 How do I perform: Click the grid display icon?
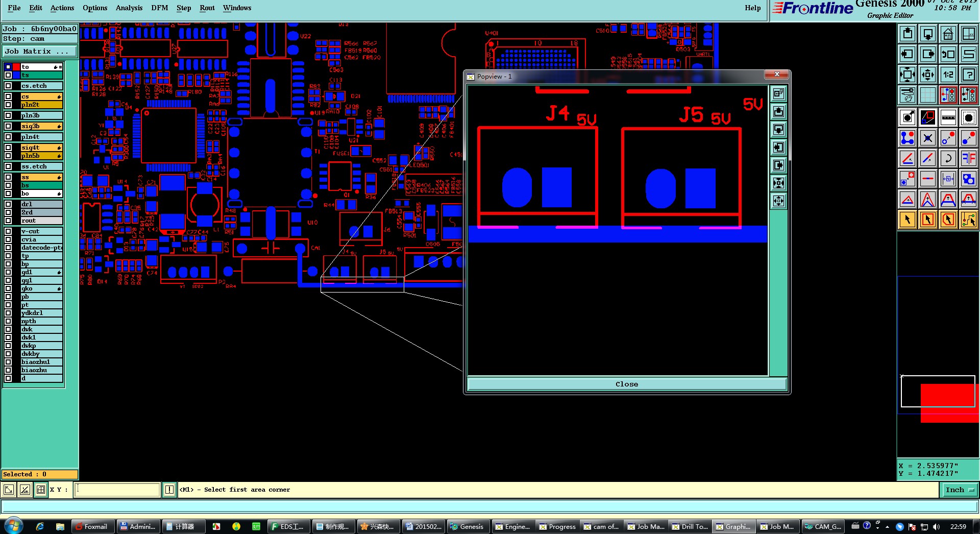(x=928, y=95)
